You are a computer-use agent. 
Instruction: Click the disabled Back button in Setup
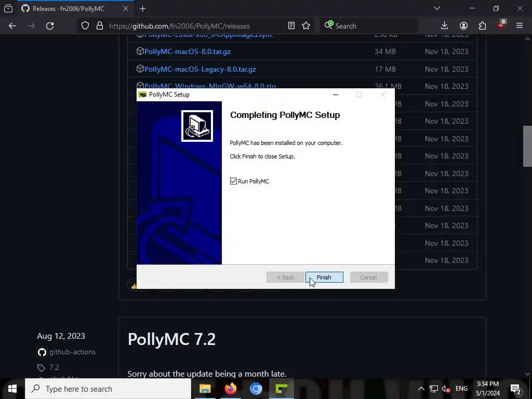(x=285, y=277)
